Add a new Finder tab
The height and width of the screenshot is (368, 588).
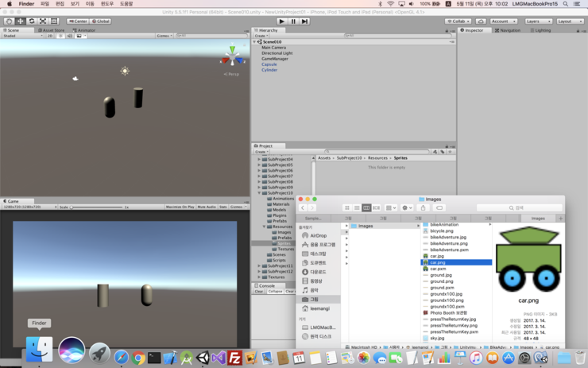coord(561,219)
